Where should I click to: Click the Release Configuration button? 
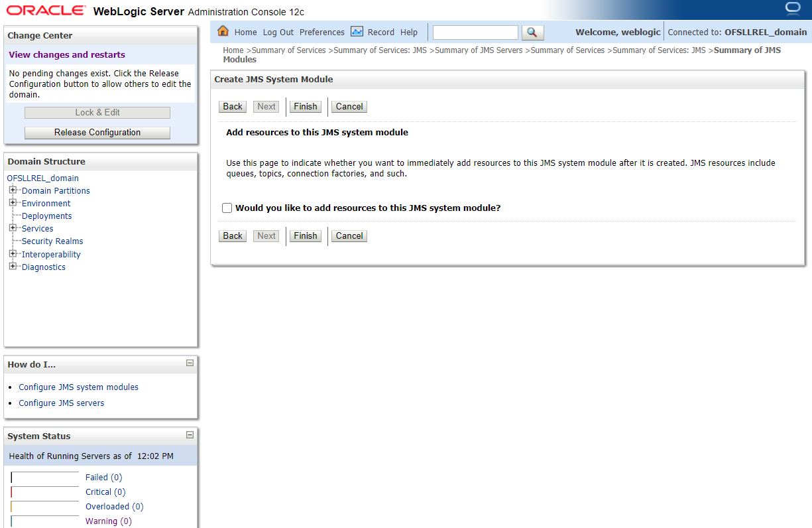(97, 132)
